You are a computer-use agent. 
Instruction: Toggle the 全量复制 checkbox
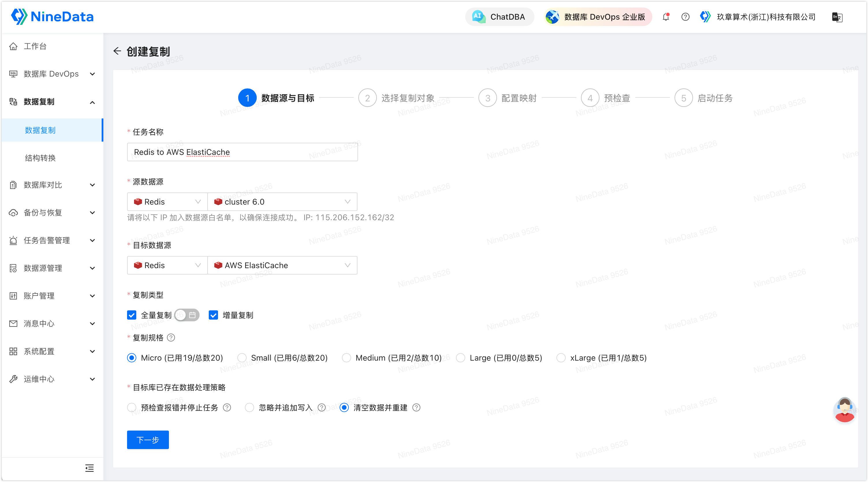click(x=132, y=315)
